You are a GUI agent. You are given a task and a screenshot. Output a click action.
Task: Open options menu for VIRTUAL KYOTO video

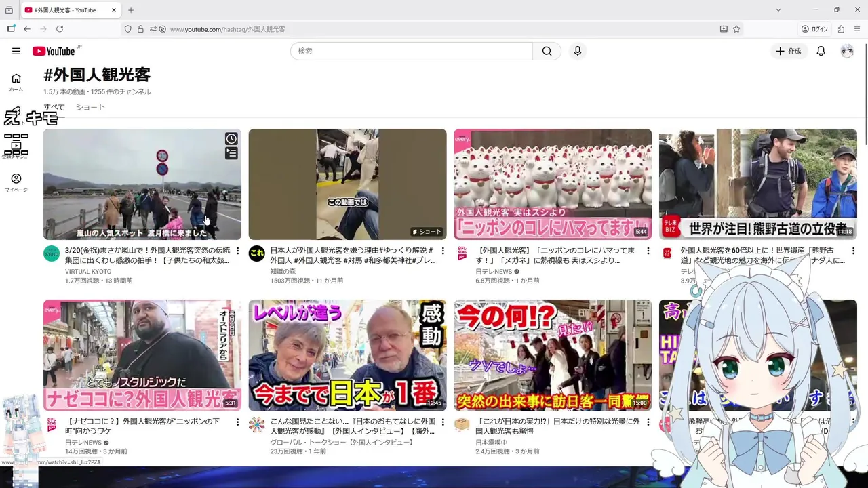237,251
